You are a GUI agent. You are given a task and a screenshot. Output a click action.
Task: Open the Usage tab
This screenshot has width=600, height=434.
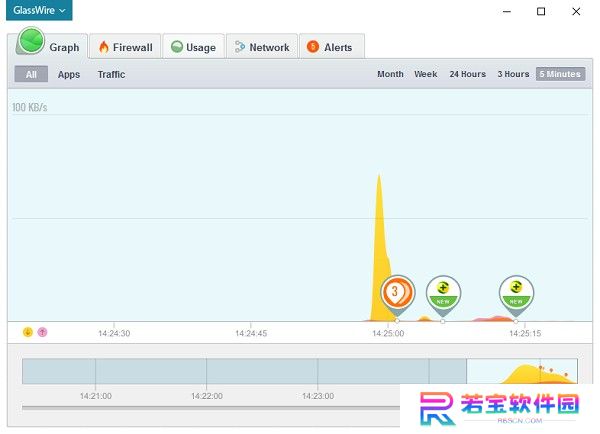[x=194, y=47]
